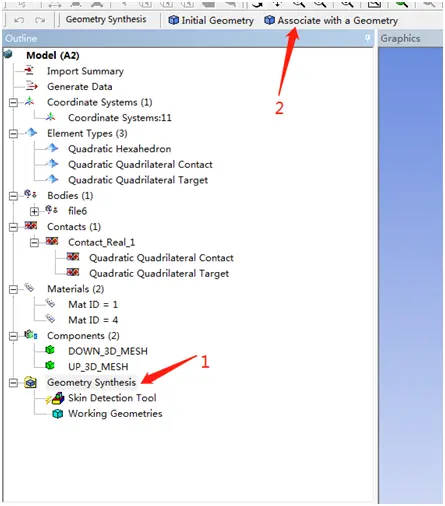Viewport: 445px width, 506px height.
Task: Click the Mat ID = 4 tag icon
Action: click(50, 319)
